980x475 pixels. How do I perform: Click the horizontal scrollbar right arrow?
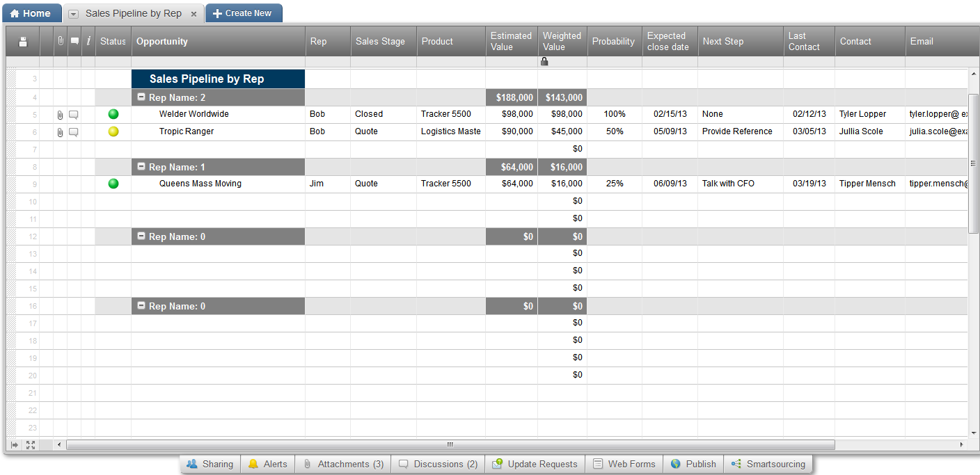pyautogui.click(x=962, y=444)
